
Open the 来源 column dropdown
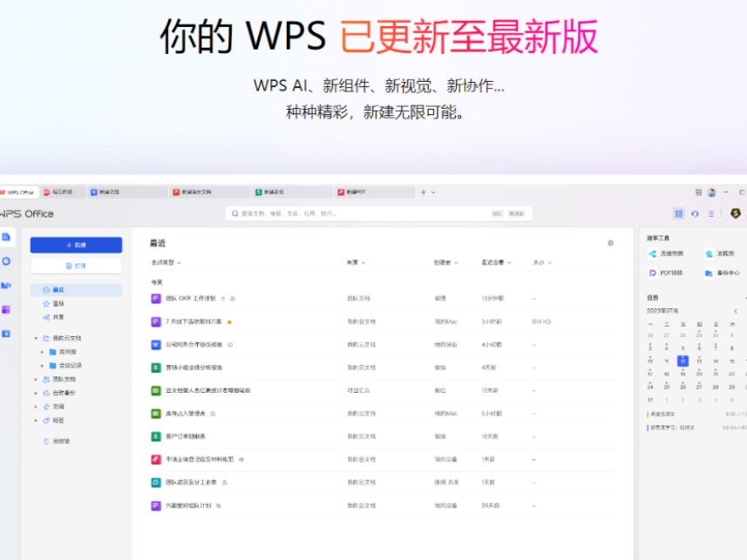click(x=356, y=262)
